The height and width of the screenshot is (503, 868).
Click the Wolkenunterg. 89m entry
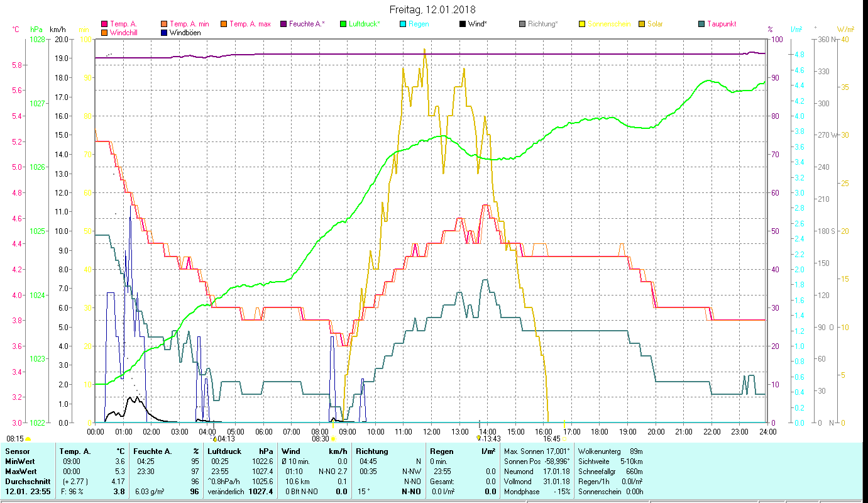coord(610,451)
